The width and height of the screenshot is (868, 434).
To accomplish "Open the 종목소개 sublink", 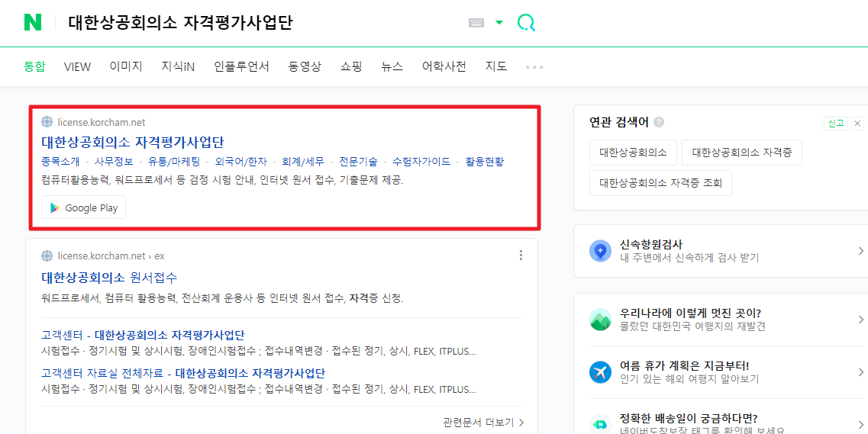I will [60, 162].
